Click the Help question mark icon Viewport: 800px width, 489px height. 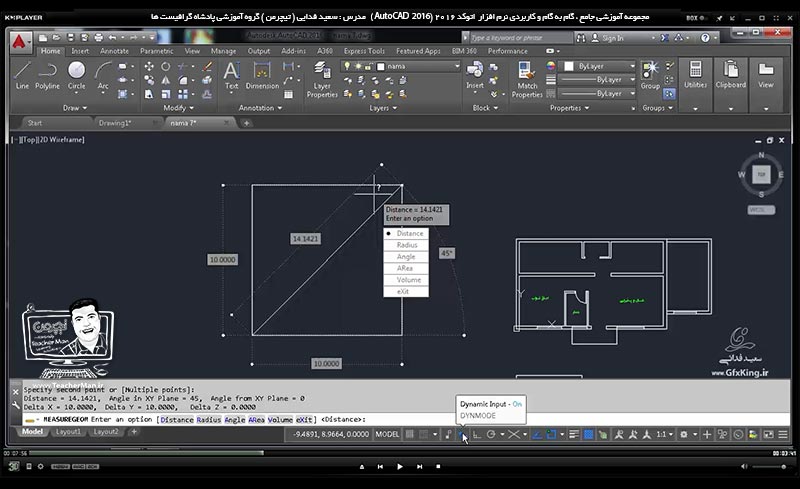(x=705, y=38)
